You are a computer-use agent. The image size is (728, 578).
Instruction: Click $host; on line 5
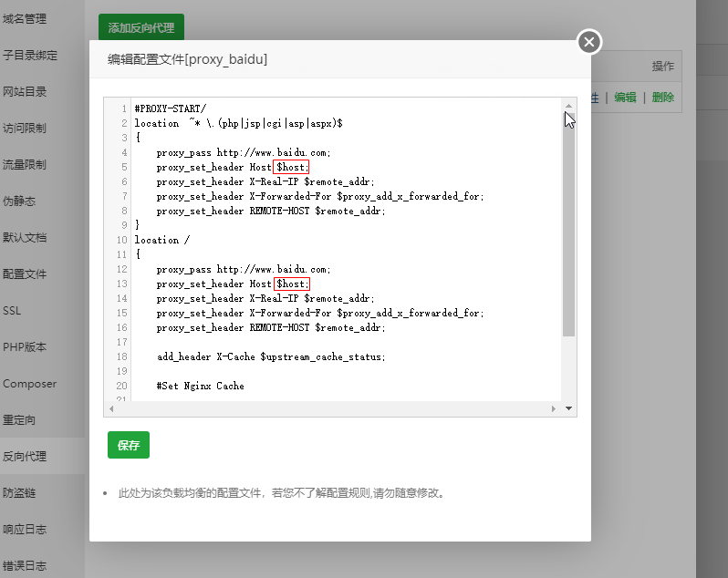(291, 167)
